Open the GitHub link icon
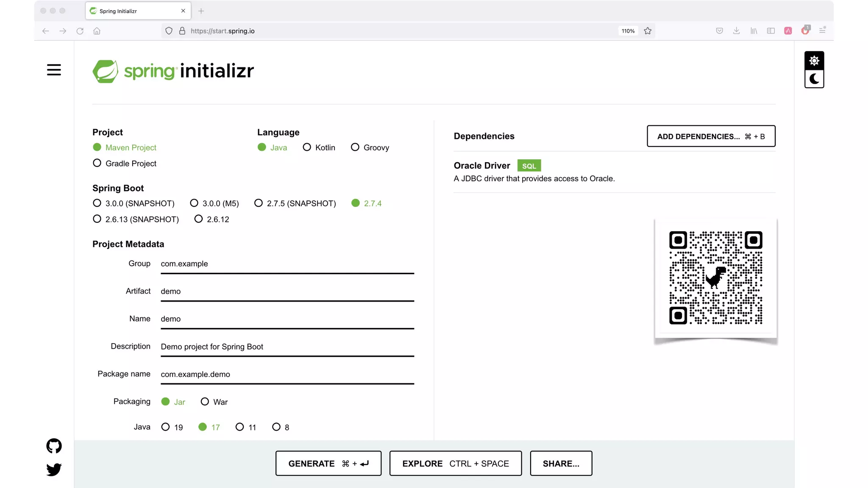 54,446
